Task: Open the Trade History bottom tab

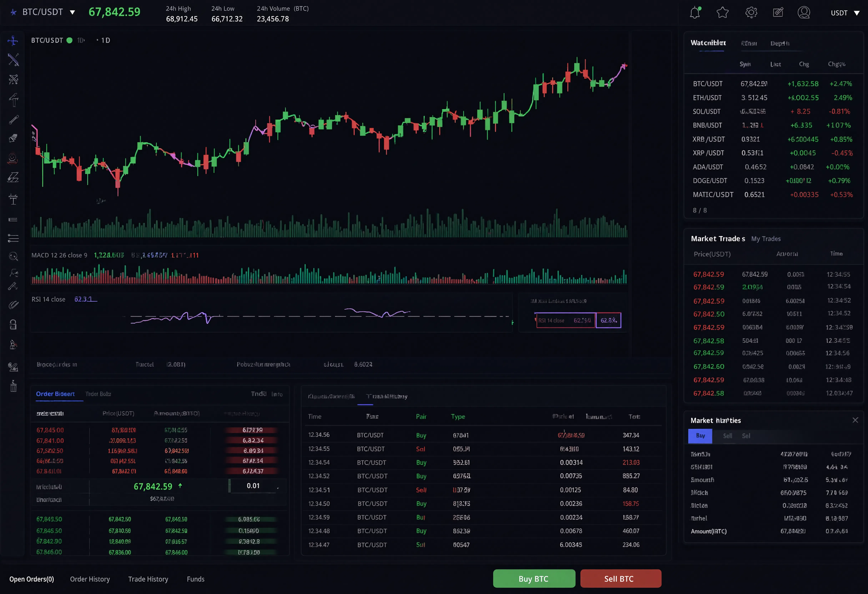Action: pyautogui.click(x=148, y=579)
